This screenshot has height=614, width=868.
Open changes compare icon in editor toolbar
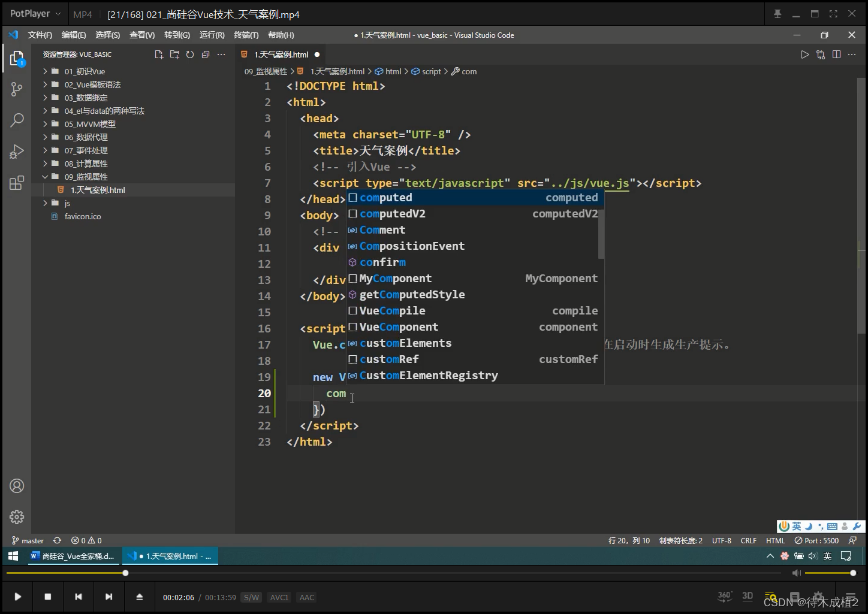pyautogui.click(x=821, y=55)
